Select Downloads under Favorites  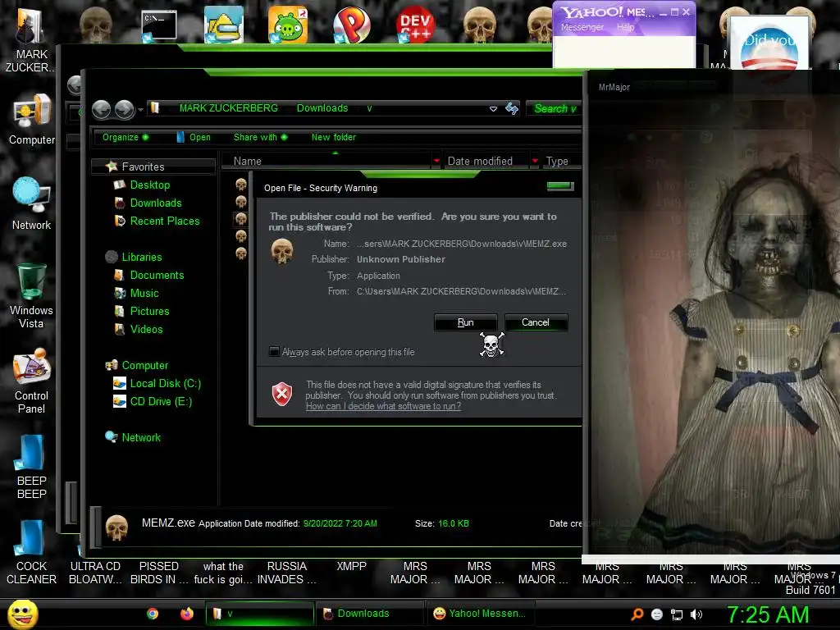pos(156,203)
